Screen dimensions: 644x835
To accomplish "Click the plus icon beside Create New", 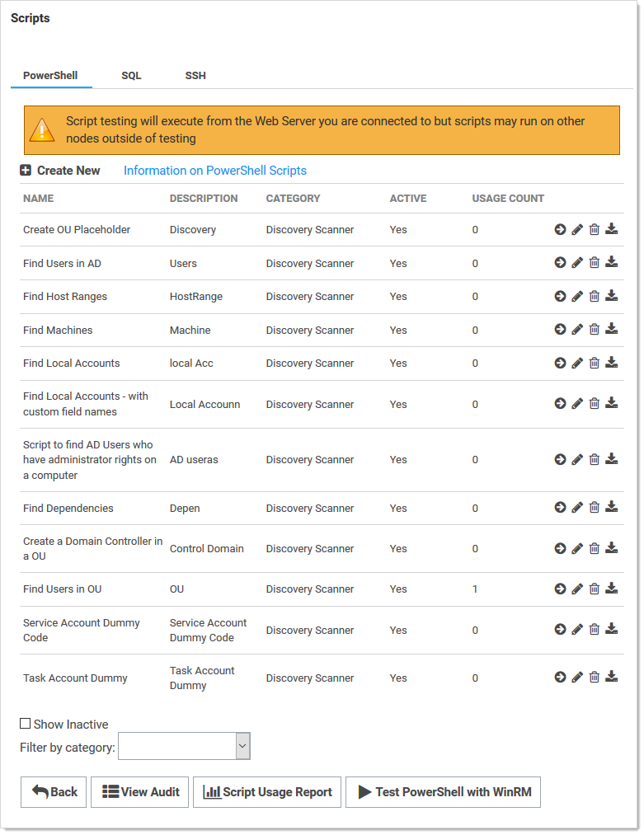I will 26,171.
